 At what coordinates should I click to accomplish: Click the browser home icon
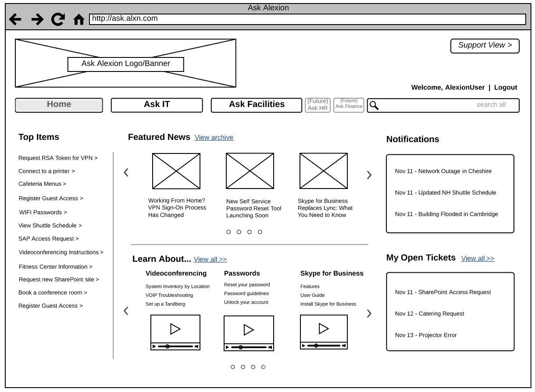(x=78, y=19)
